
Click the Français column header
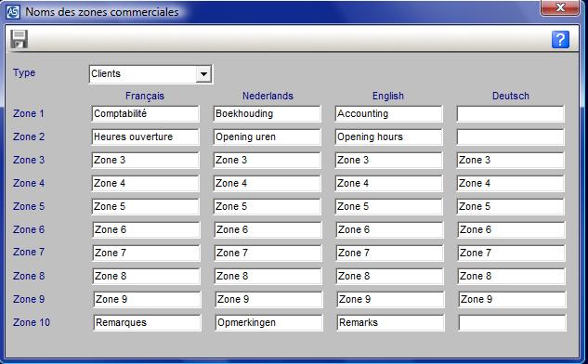145,96
